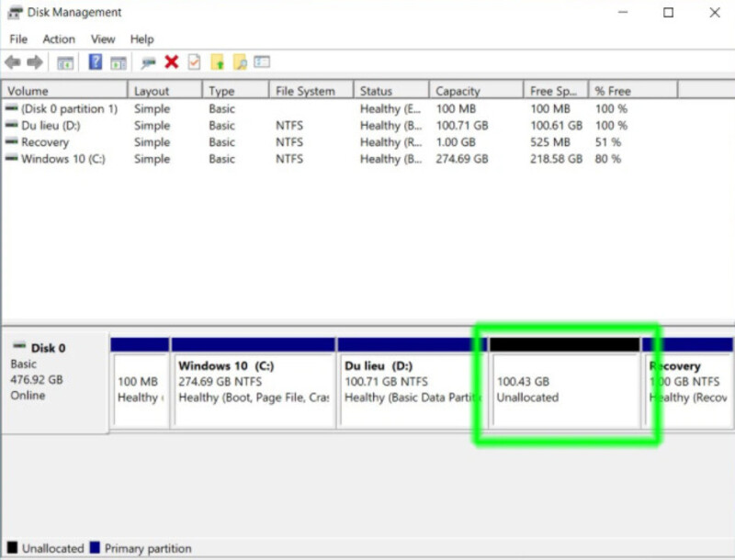The width and height of the screenshot is (735, 560).
Task: Select the Recovery partition block on Disk 0
Action: pos(687,382)
